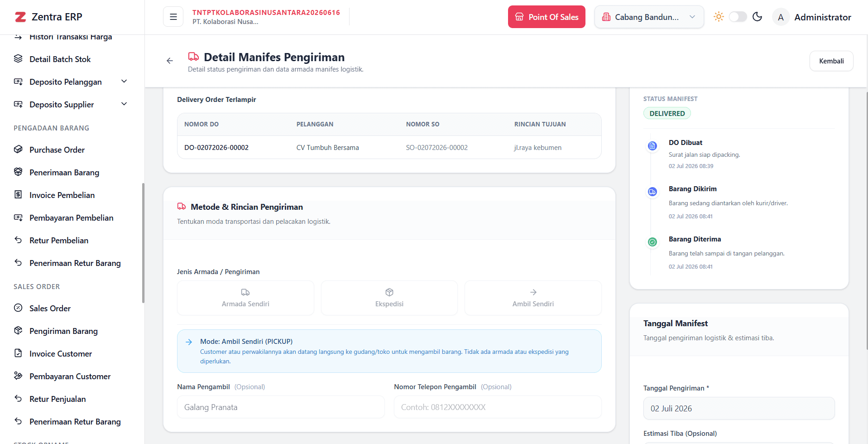
Task: Click the Barang Diterima green check icon
Action: 652,242
